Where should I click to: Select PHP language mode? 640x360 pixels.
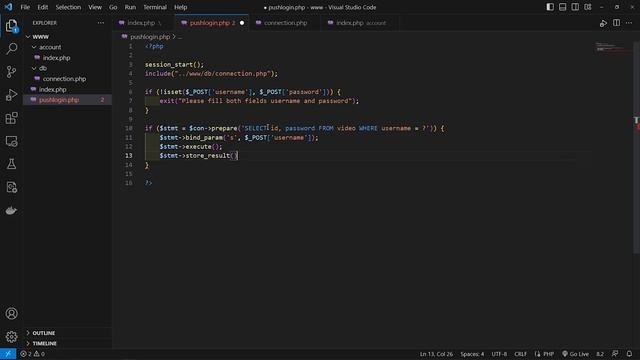pos(548,354)
